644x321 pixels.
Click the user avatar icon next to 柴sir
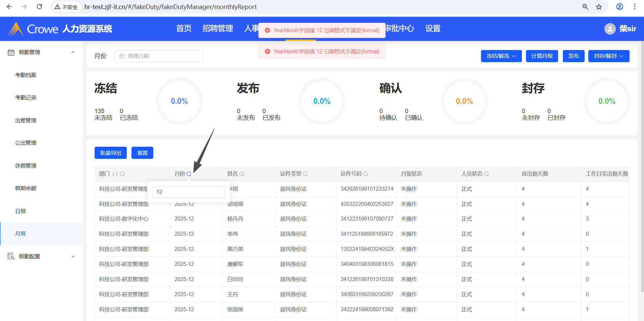tap(610, 29)
